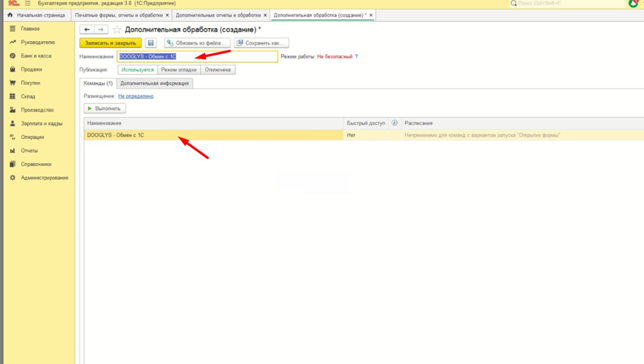644x364 pixels.
Task: Go to home icon on Начальная страница tab
Action: pyautogui.click(x=10, y=15)
